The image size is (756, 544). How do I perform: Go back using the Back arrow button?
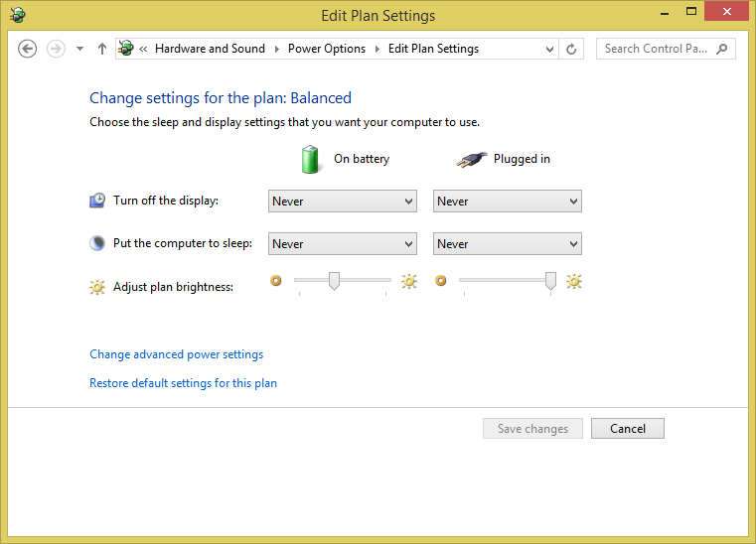click(28, 49)
